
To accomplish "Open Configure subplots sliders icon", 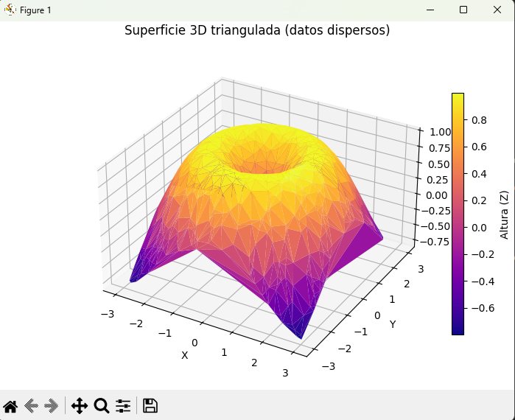I will click(x=123, y=405).
